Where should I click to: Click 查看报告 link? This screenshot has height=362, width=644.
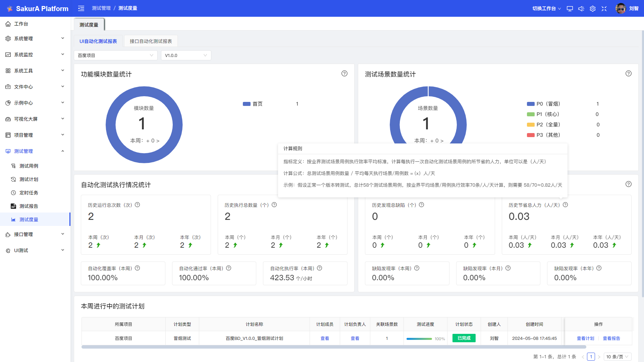coord(611,339)
